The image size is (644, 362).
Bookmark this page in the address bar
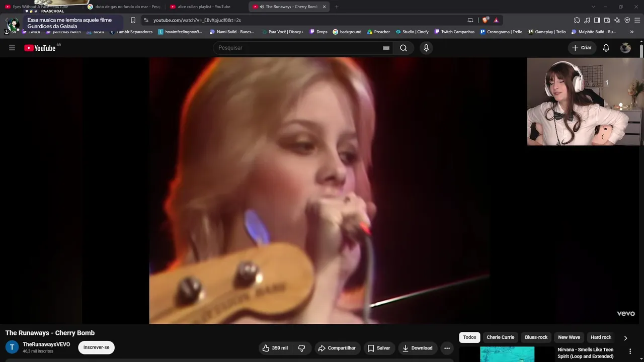[133, 20]
